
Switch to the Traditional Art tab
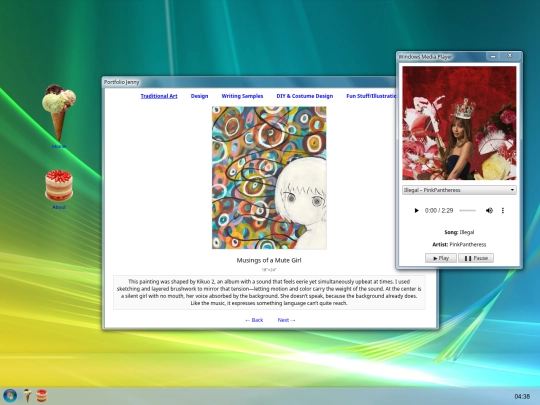[159, 96]
